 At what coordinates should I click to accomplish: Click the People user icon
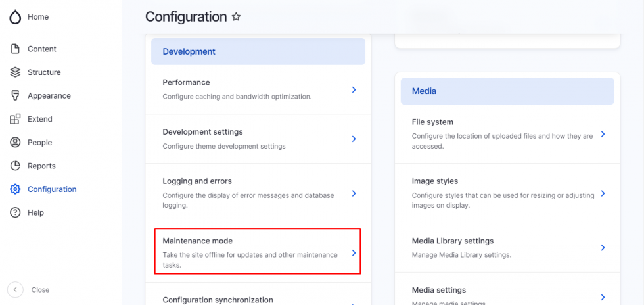pos(15,143)
